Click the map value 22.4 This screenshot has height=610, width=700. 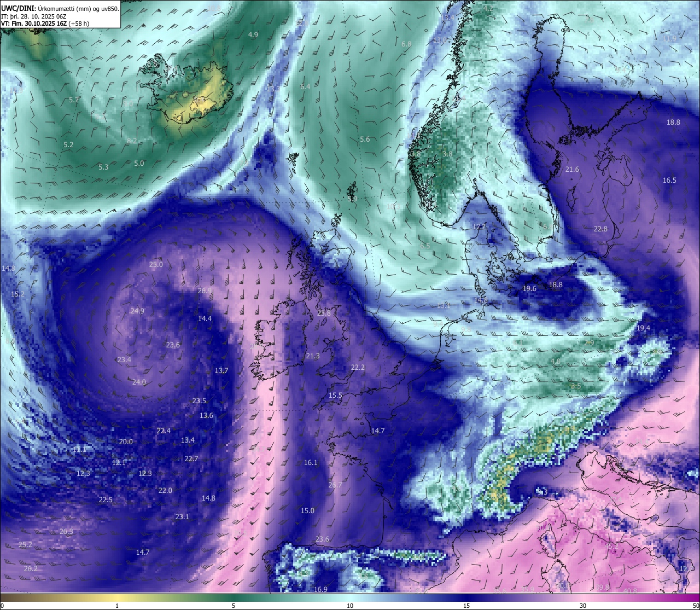(x=164, y=431)
